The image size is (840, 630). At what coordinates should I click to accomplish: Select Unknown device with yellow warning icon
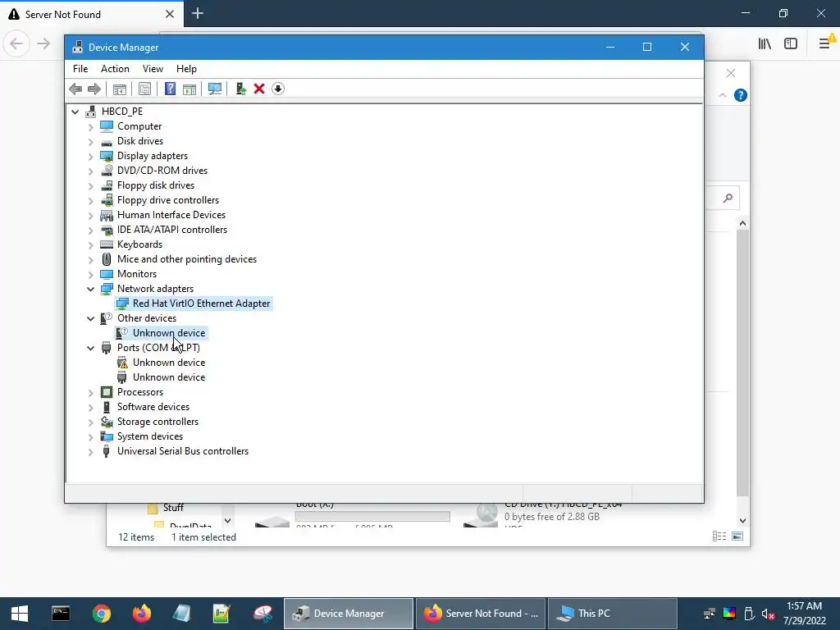click(169, 362)
